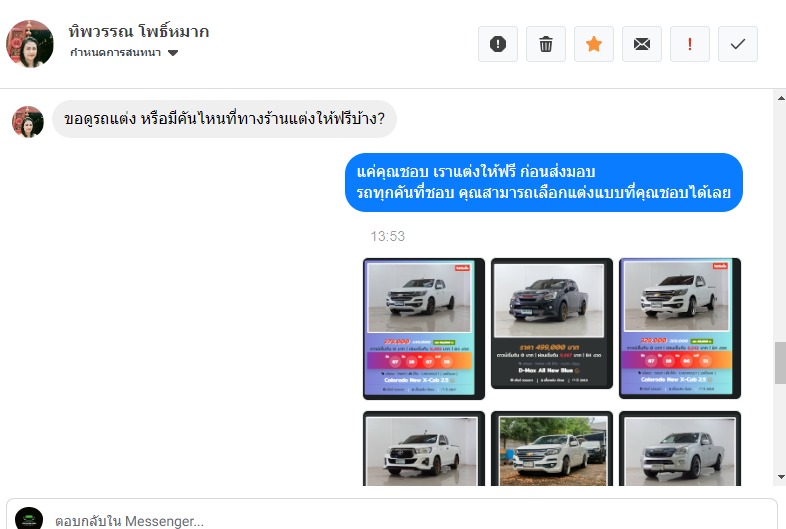Click the spam report exclamation circle icon
The image size is (786, 529).
(x=497, y=44)
